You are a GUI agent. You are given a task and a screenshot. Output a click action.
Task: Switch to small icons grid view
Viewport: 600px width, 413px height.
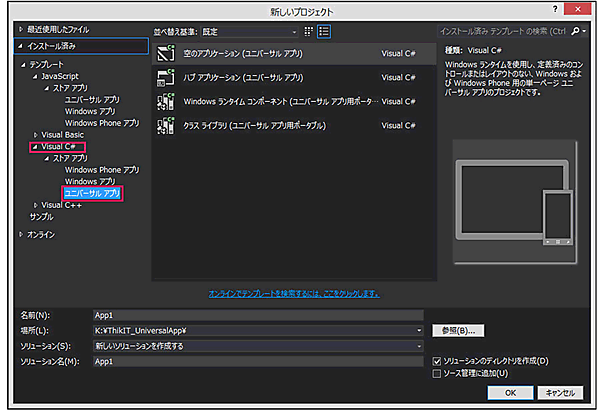308,31
